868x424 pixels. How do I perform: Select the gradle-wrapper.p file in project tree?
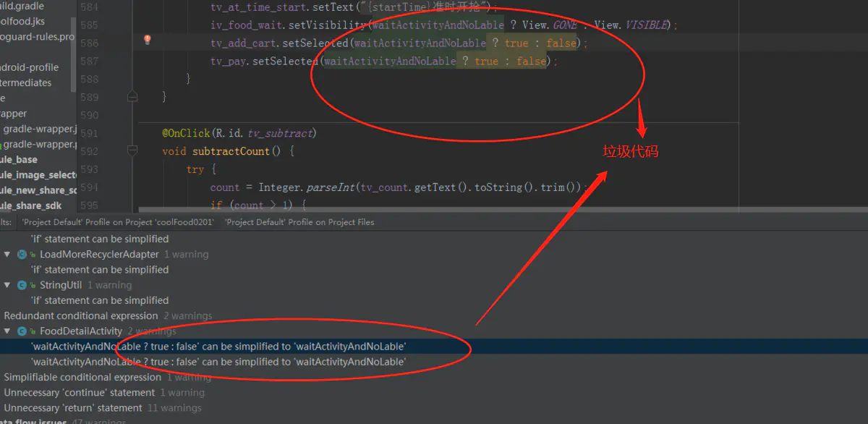[x=39, y=144]
